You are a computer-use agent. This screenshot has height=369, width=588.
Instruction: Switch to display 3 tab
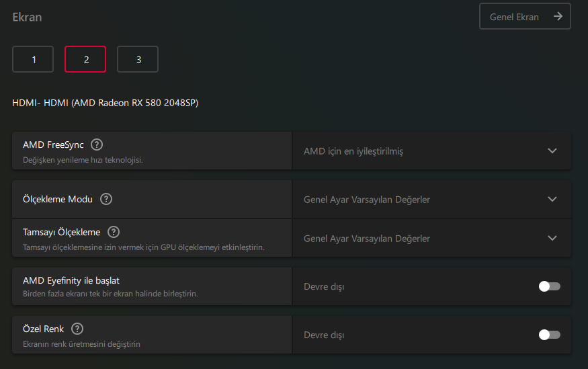point(138,59)
